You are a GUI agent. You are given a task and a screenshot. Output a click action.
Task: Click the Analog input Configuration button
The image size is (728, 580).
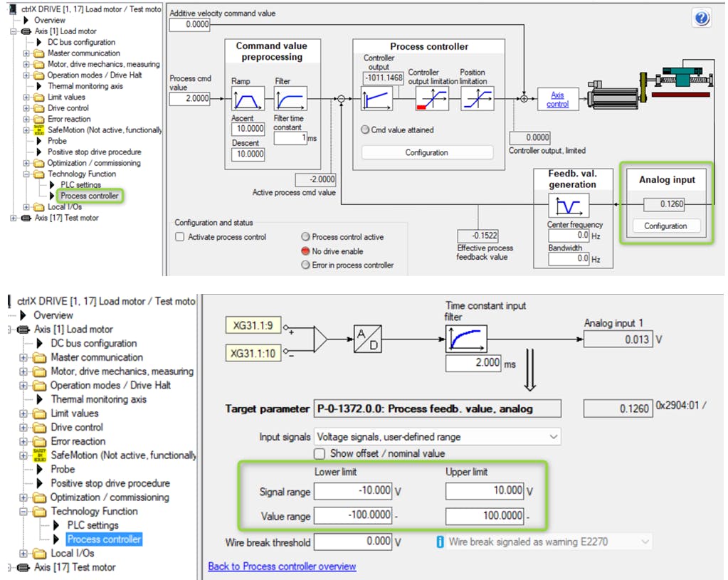[665, 226]
